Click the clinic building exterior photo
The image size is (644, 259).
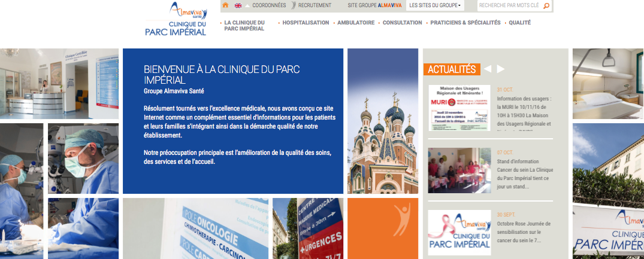[608, 191]
